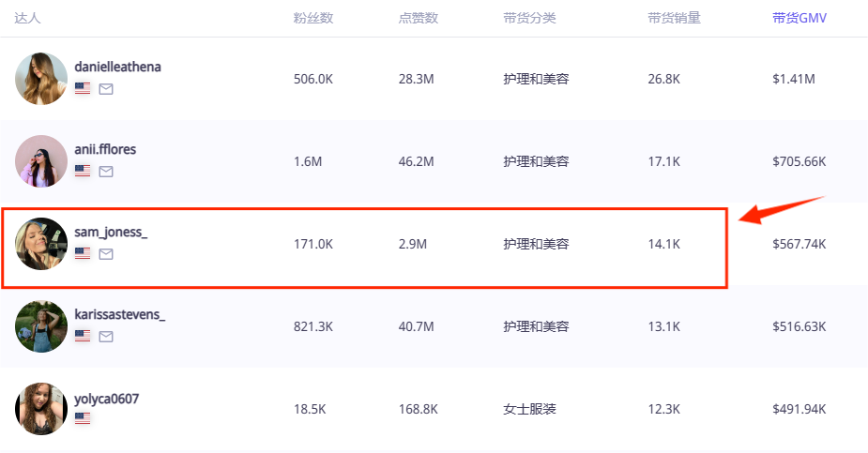Click the US flag icon under danielleathena
The image size is (868, 453).
click(x=83, y=89)
